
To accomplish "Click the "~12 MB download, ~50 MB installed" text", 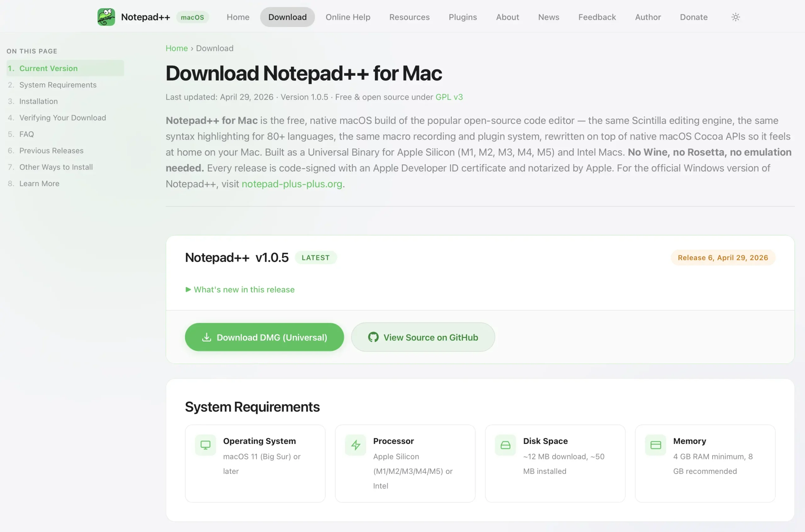I will tap(563, 464).
